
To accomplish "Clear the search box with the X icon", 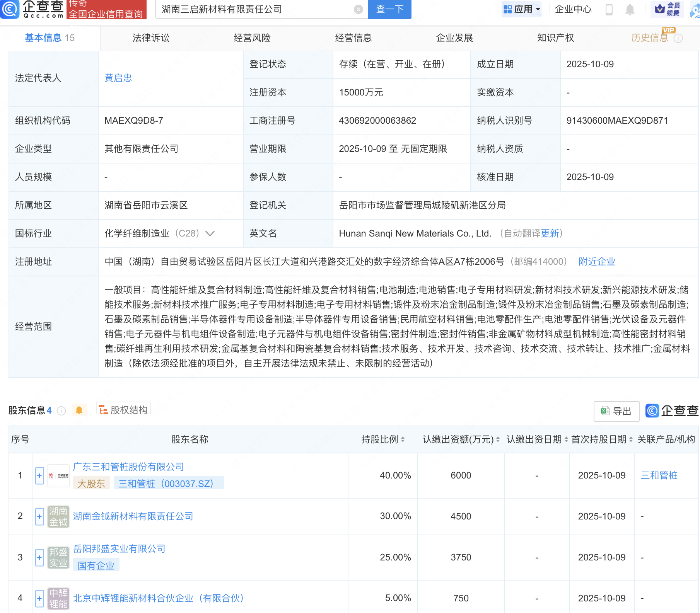I will 359,9.
